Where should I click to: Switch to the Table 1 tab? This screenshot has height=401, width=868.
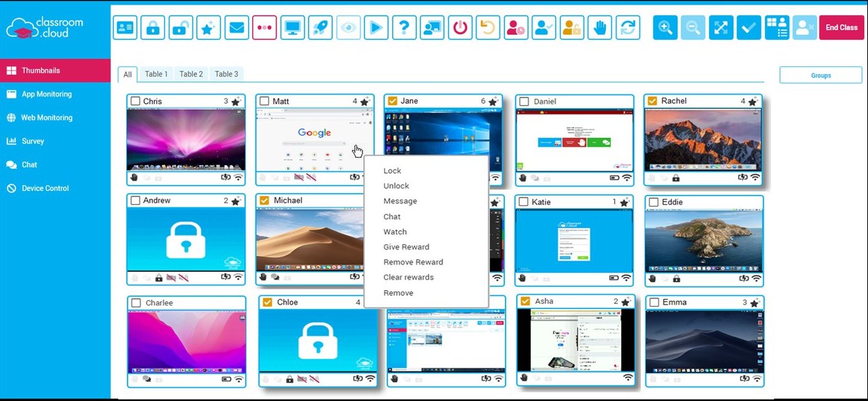[x=156, y=74]
